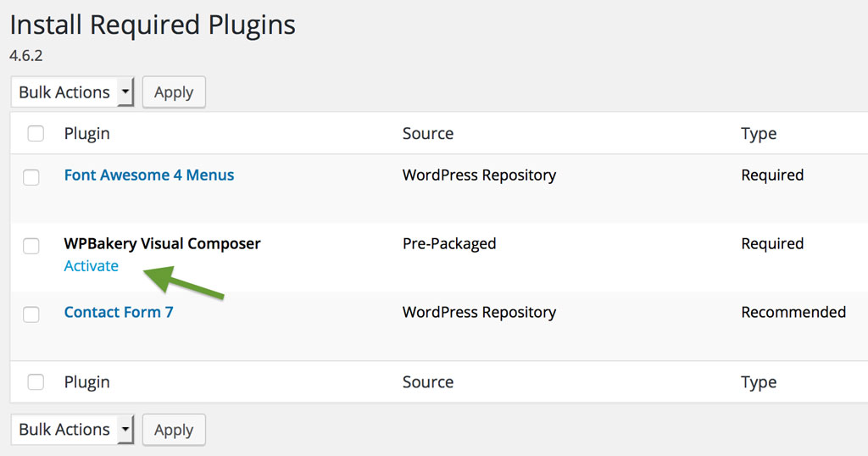Screen dimensions: 868x456
Task: Open the Contact Form 7 plugin link
Action: click(119, 312)
